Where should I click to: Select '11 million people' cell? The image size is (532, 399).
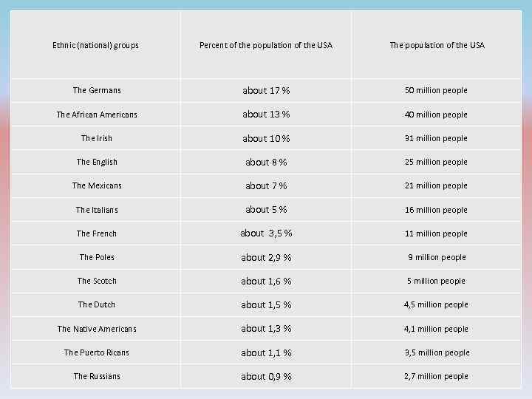click(x=436, y=233)
